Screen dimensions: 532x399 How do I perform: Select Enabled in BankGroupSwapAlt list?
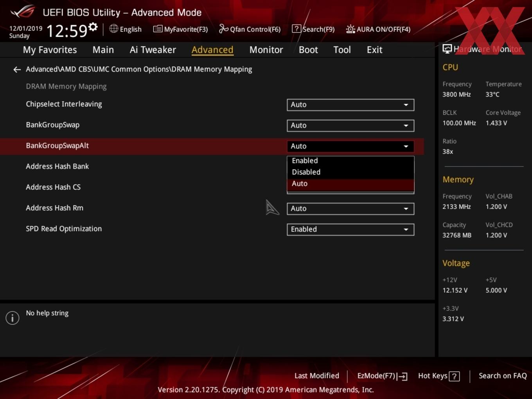coord(350,161)
